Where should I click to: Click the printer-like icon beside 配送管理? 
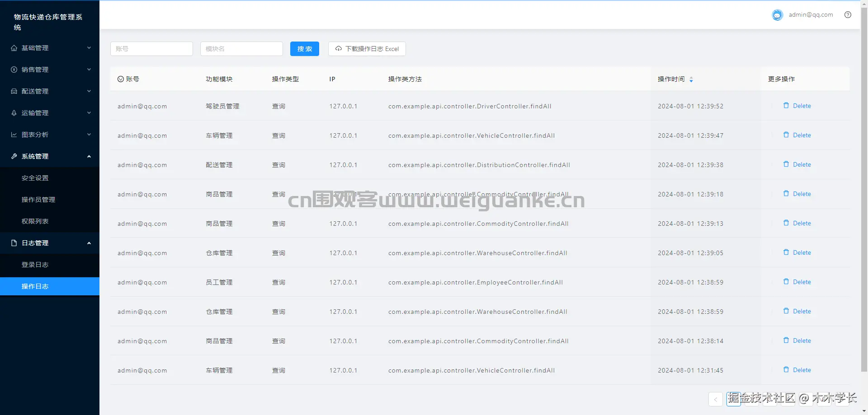point(14,91)
